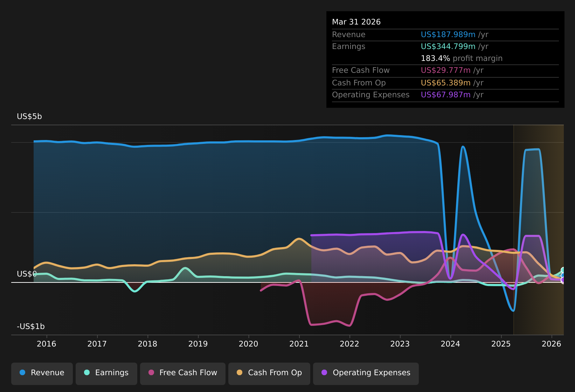575x392 pixels.
Task: Click the US$344.799m earnings value
Action: click(x=448, y=47)
